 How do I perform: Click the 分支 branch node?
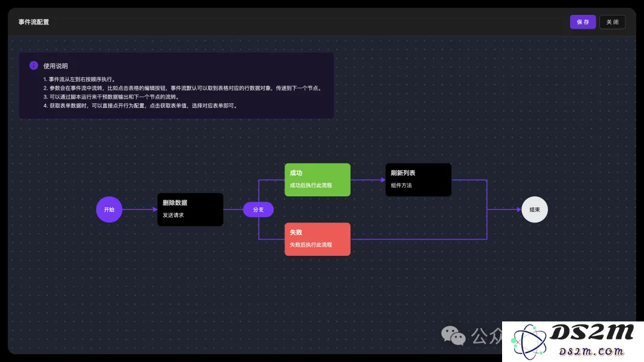coord(258,209)
